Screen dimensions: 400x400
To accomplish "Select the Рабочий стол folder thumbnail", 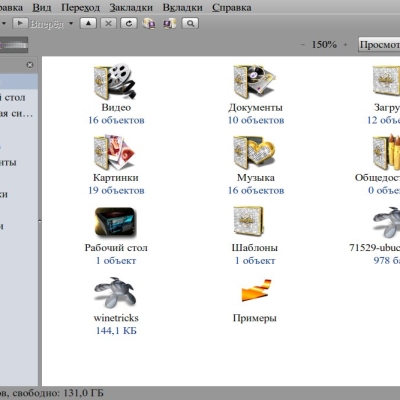I will point(116,223).
